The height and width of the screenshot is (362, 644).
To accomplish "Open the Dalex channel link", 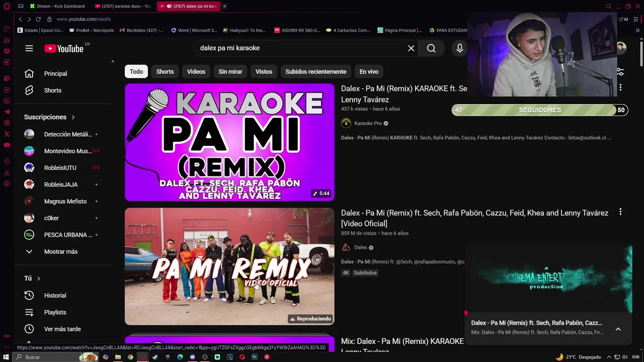I will 361,247.
